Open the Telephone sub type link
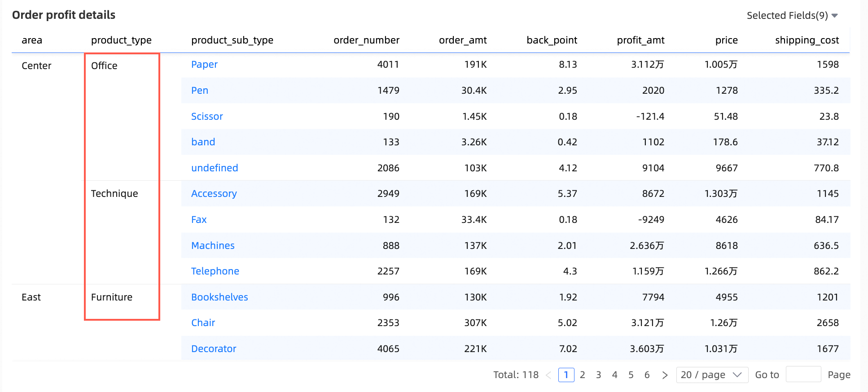The width and height of the screenshot is (868, 392). (215, 271)
